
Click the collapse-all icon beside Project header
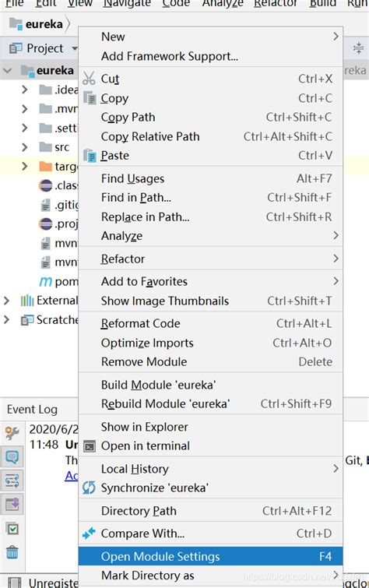click(359, 48)
